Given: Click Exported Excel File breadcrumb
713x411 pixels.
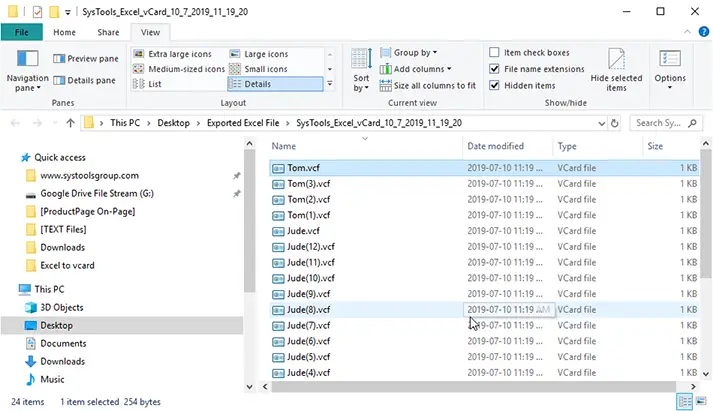Looking at the screenshot, I should coord(243,123).
